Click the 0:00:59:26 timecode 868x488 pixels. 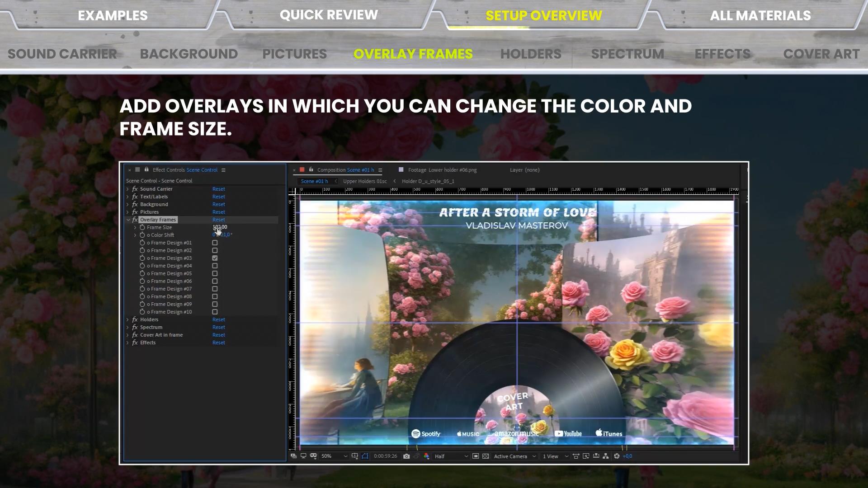pos(386,456)
